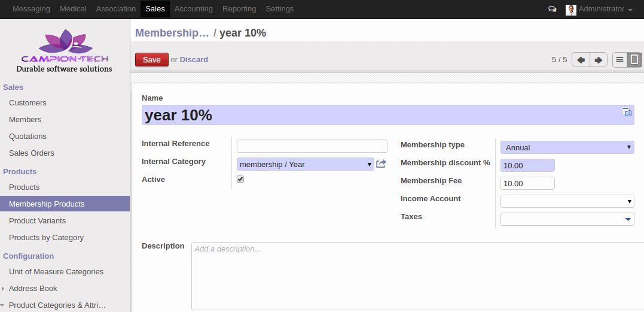Click the Internal Reference input field
Viewport: 644px width, 312px height.
[x=312, y=146]
